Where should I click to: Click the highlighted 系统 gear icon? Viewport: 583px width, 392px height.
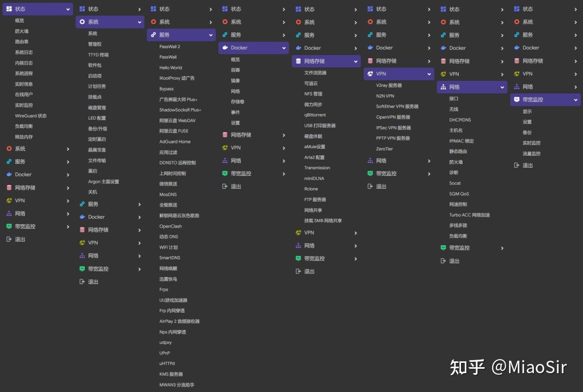(x=82, y=22)
